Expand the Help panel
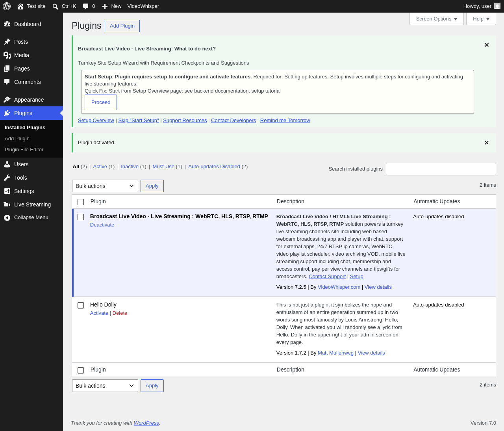This screenshot has height=431, width=504. coord(481,19)
